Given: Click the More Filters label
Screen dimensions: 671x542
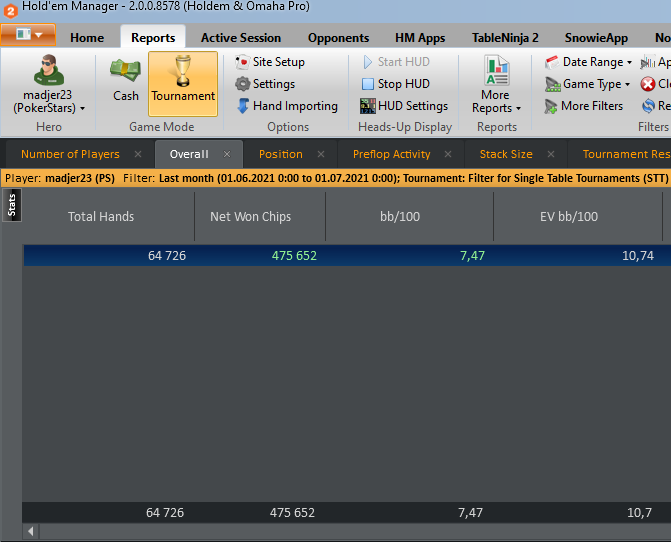Looking at the screenshot, I should [592, 106].
